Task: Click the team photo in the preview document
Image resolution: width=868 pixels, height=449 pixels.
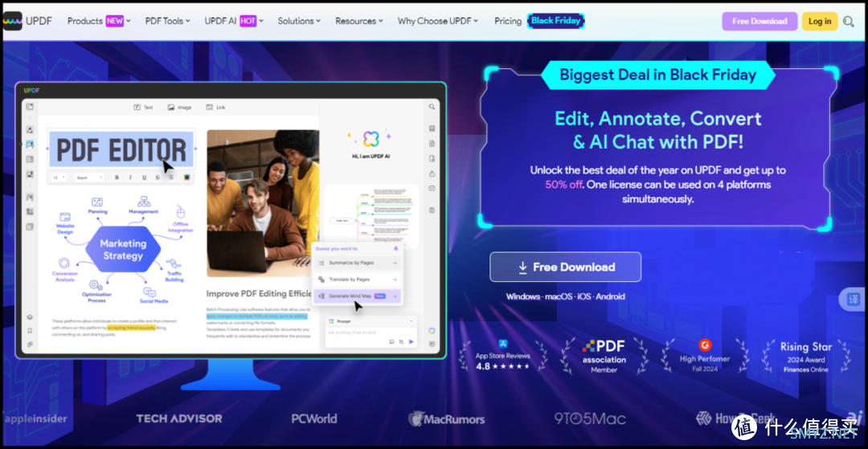Action: 263,203
